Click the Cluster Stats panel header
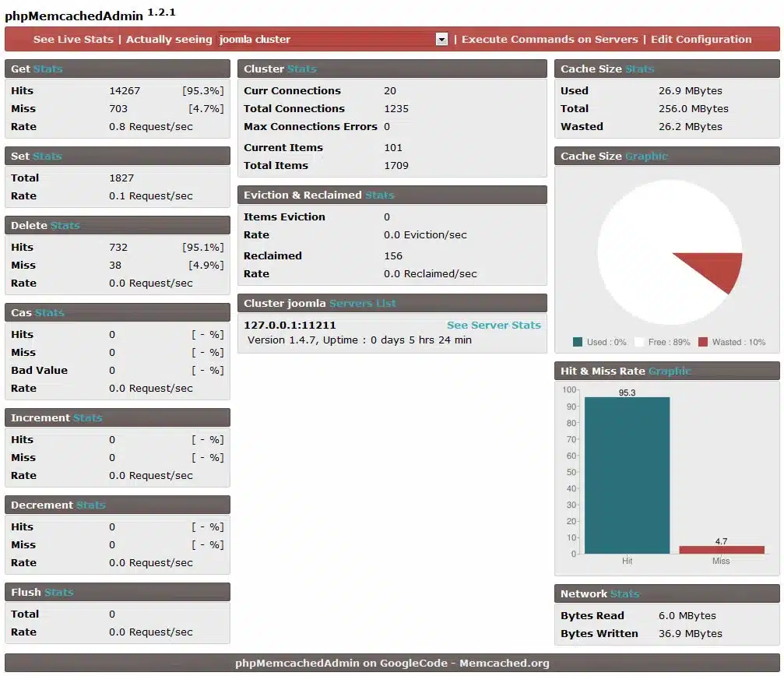The width and height of the screenshot is (784, 676). [x=392, y=69]
